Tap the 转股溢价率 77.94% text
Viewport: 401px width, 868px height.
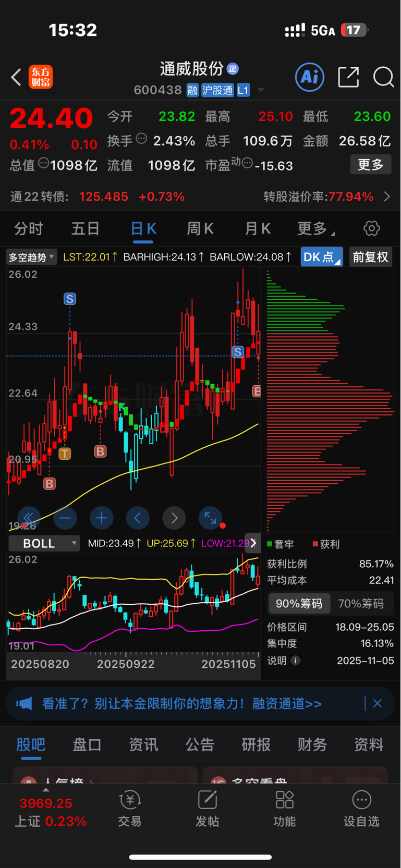pos(319,197)
